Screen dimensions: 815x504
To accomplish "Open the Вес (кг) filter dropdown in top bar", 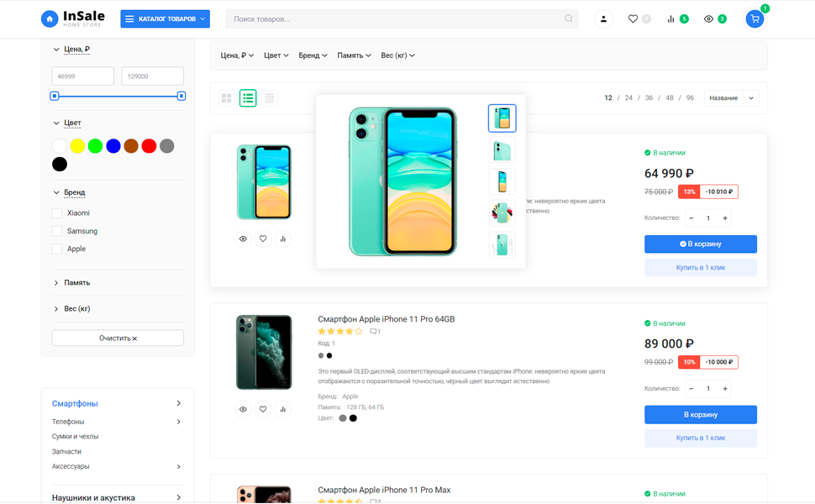I will [x=397, y=55].
